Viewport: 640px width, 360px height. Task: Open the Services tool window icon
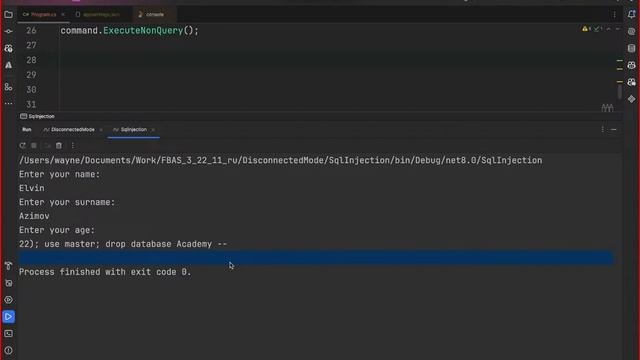[8, 300]
